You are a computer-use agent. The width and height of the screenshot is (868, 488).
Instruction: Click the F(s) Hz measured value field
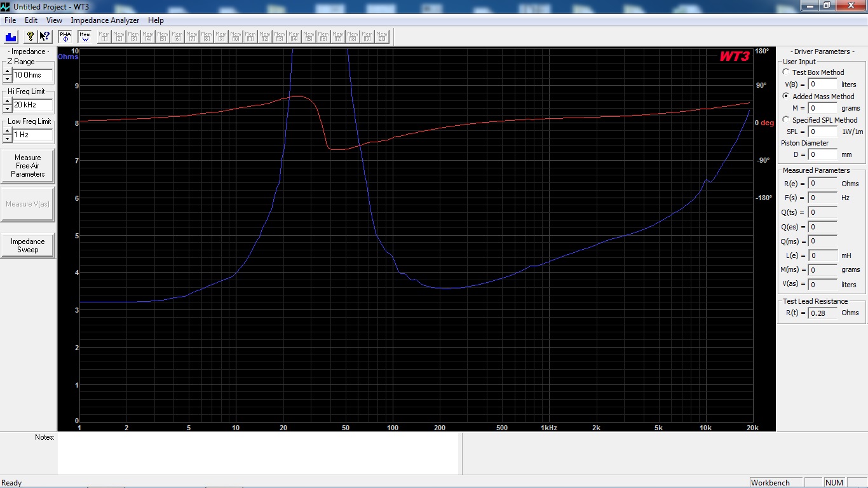pos(823,198)
